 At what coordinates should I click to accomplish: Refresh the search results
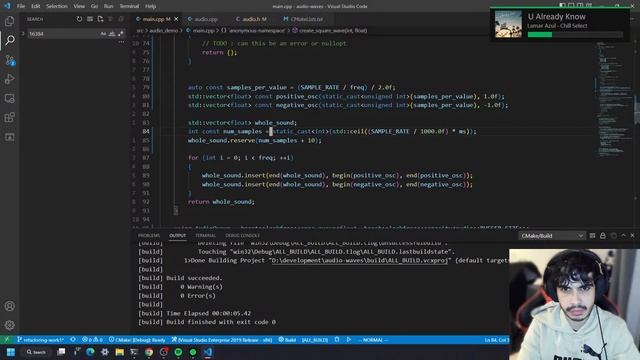79,19
